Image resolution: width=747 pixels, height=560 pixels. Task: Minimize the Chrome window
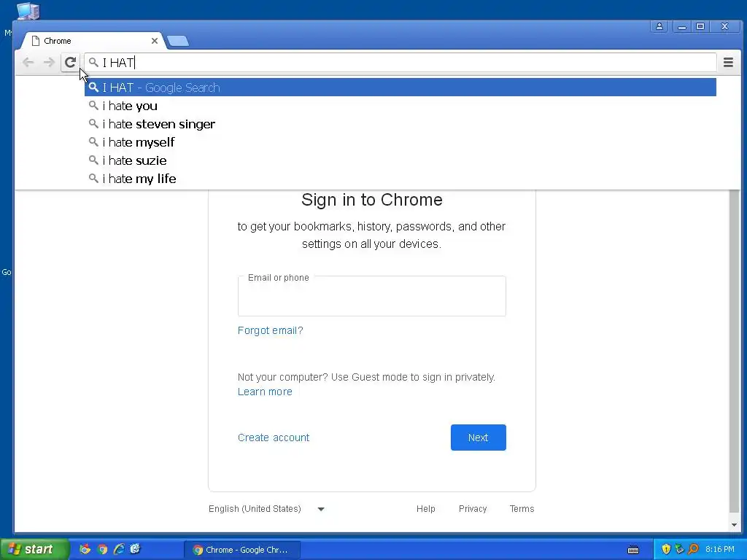682,27
